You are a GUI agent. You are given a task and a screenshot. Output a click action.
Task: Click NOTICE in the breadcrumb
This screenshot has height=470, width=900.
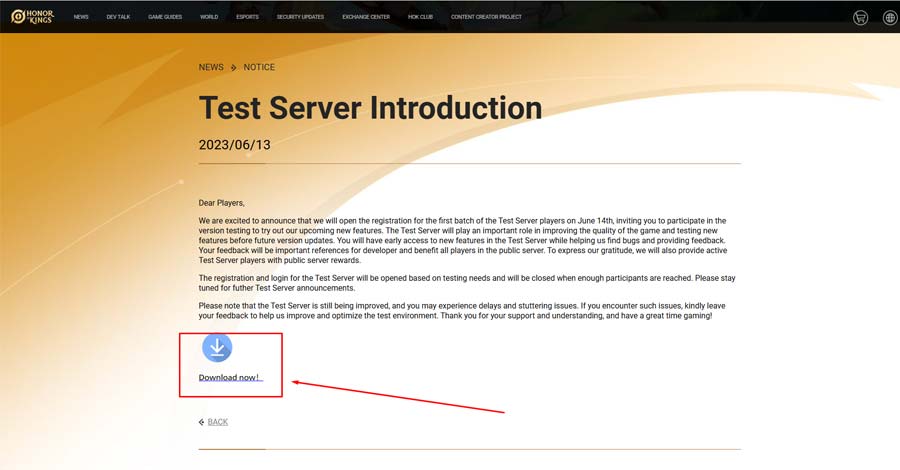point(259,68)
